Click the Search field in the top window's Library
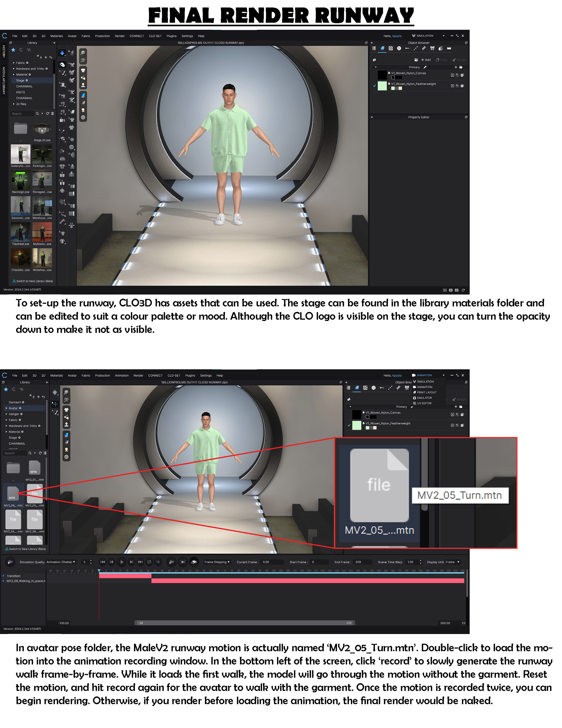Screen dimensions: 562x728 tap(22, 114)
